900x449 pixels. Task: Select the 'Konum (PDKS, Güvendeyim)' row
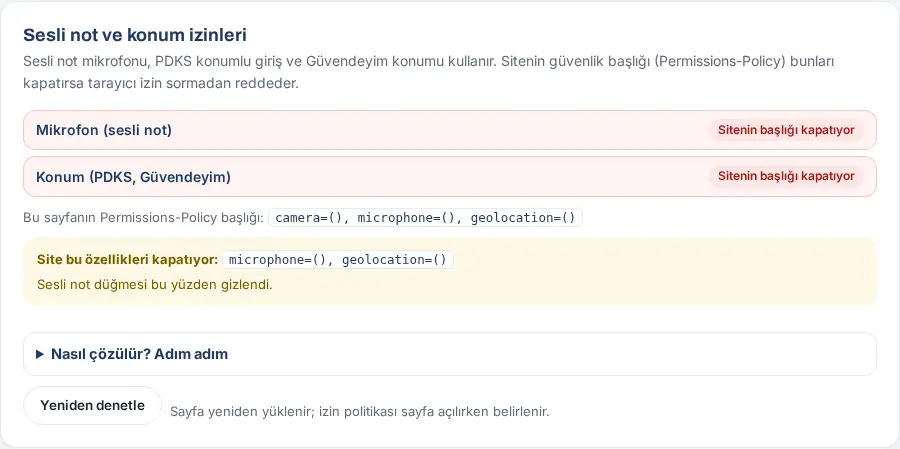449,177
